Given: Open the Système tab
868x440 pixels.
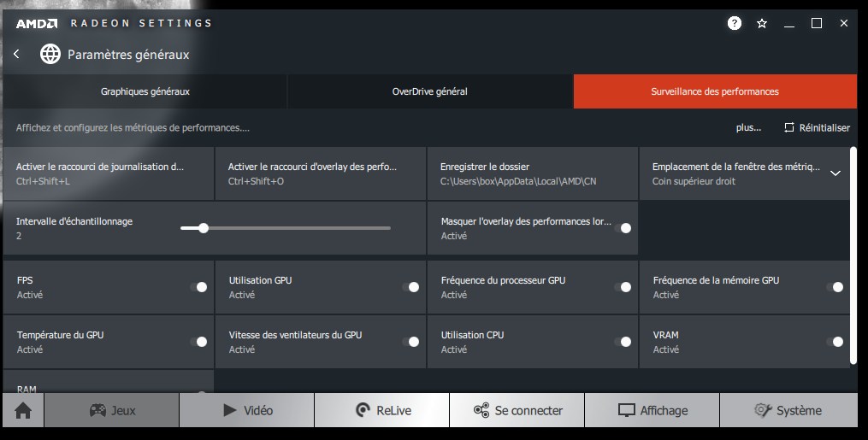Looking at the screenshot, I should (x=788, y=410).
